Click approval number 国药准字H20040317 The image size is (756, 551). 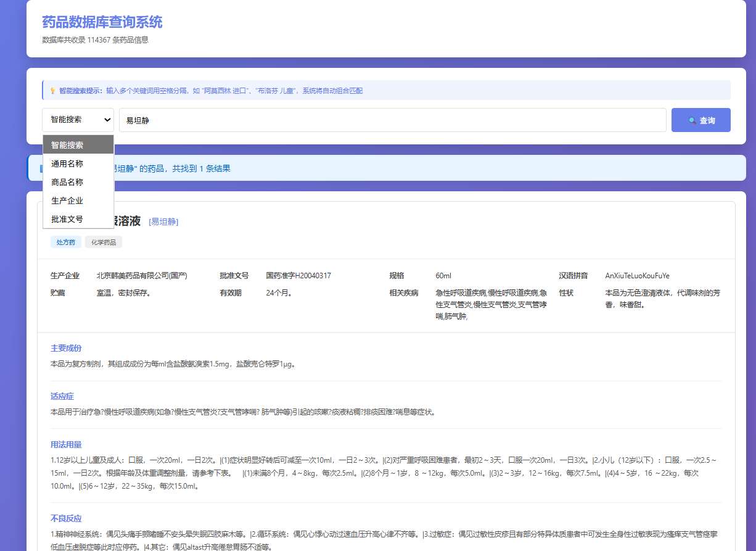click(x=298, y=276)
